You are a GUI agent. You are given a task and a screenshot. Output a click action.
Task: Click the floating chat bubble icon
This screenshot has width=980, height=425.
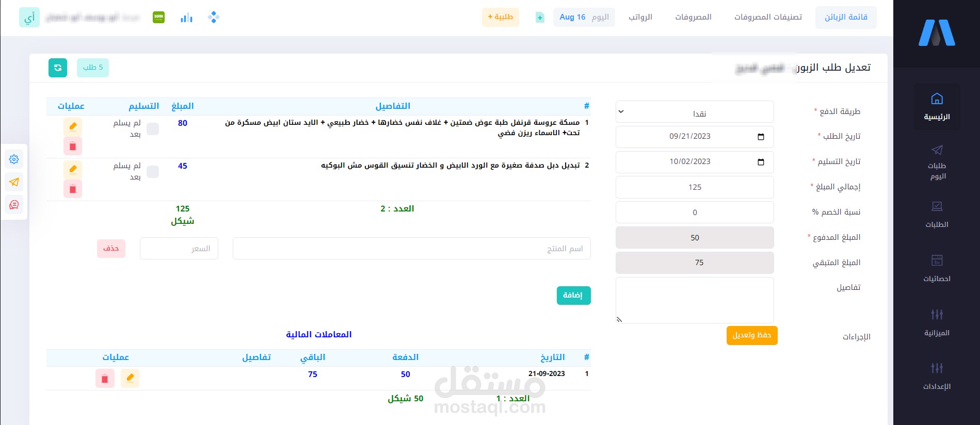tap(14, 205)
